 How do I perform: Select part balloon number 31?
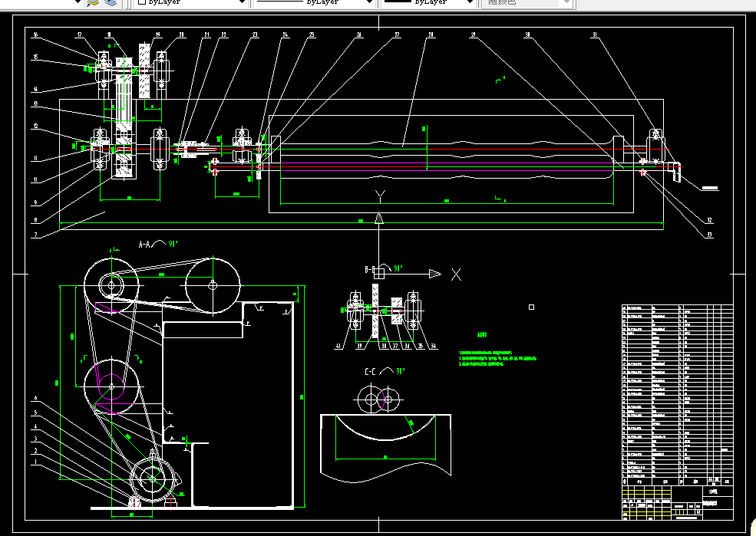pyautogui.click(x=595, y=35)
